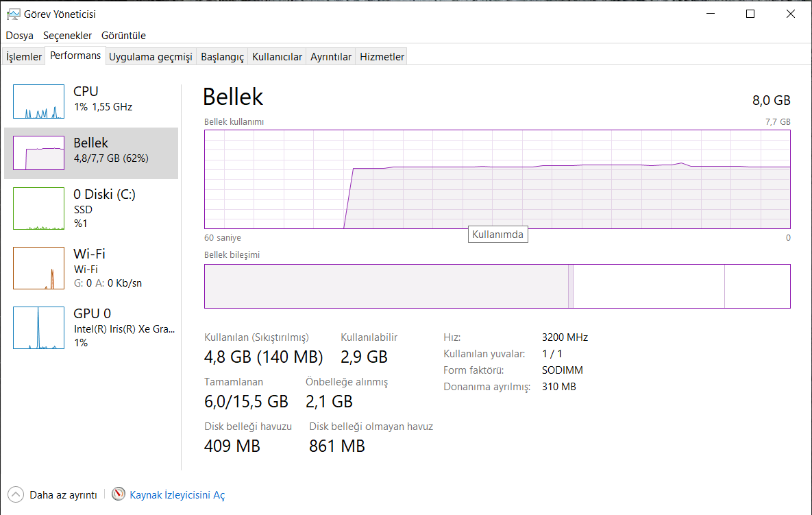This screenshot has width=812, height=515.
Task: Click the GPU 0 mini graph thumbnail
Action: pos(38,328)
